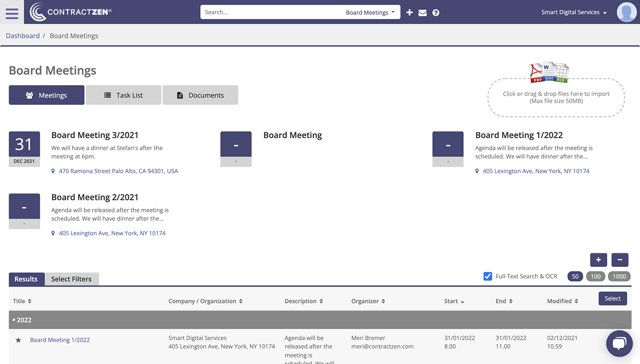Select the Results tab
The width and height of the screenshot is (640, 364).
coord(27,279)
